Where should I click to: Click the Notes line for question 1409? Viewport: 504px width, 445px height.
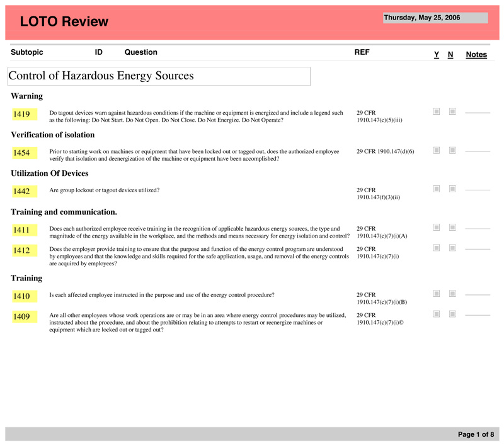coord(478,315)
